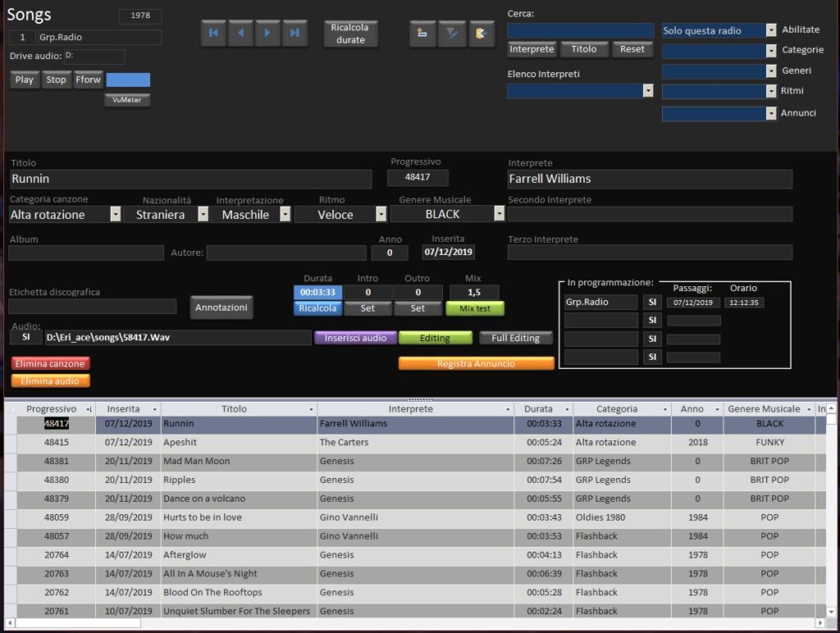Image resolution: width=840 pixels, height=633 pixels.
Task: Jump to last song record
Action: pyautogui.click(x=294, y=33)
